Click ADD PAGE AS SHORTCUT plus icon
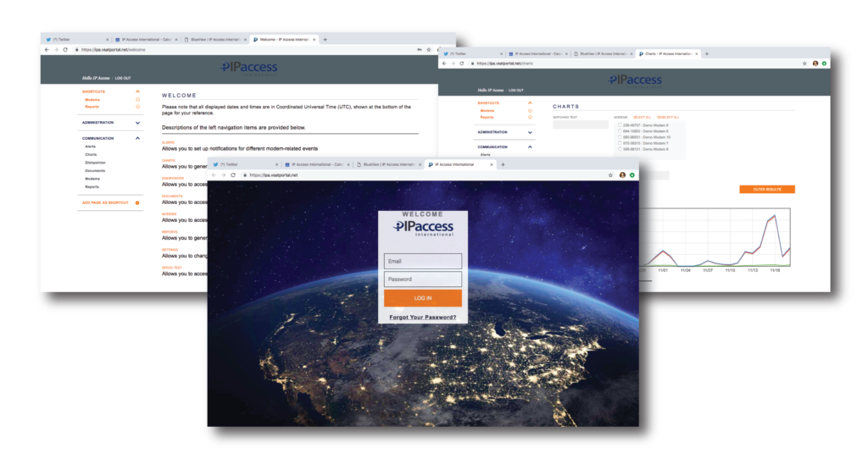 click(137, 203)
